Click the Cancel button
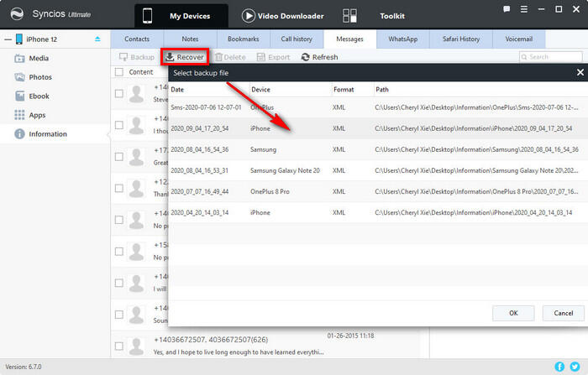588x375 pixels. tap(564, 313)
